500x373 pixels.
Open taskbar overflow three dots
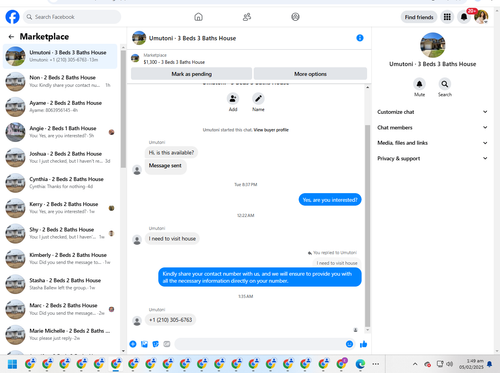tap(376, 364)
